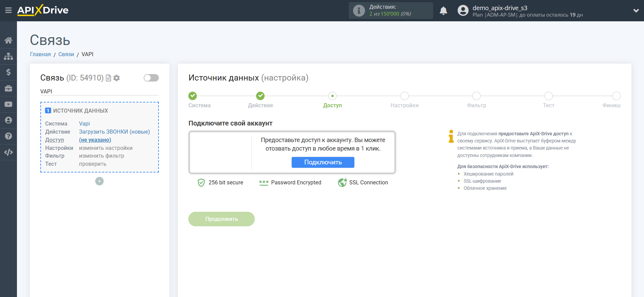Click the Подключить button
Image resolution: width=644 pixels, height=297 pixels.
pyautogui.click(x=323, y=162)
